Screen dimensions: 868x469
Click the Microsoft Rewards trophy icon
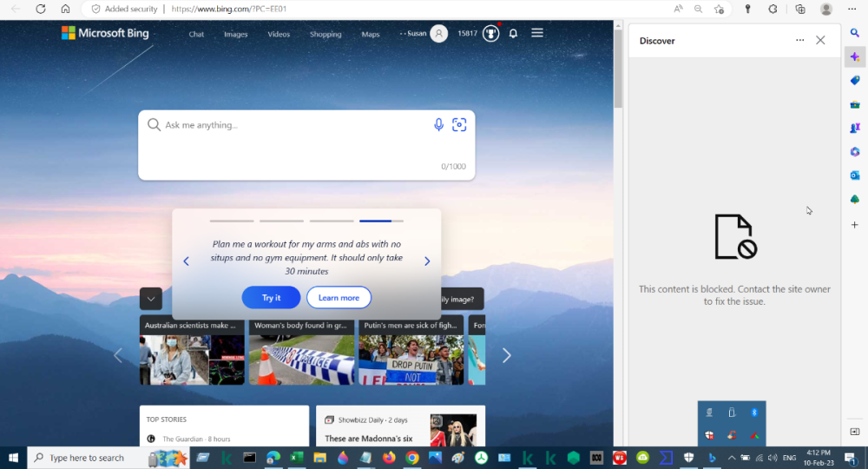point(491,34)
